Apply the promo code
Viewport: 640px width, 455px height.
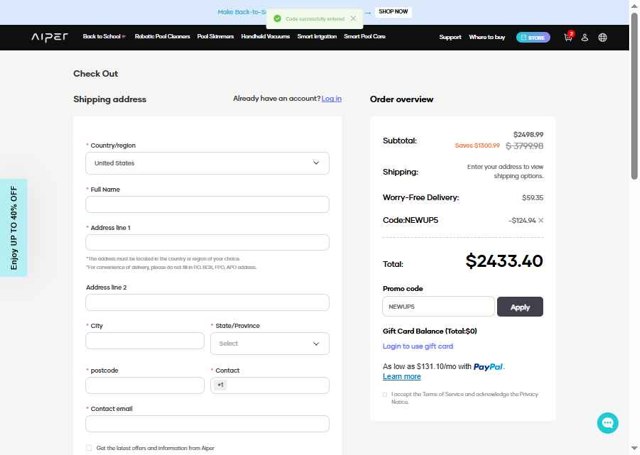point(520,307)
